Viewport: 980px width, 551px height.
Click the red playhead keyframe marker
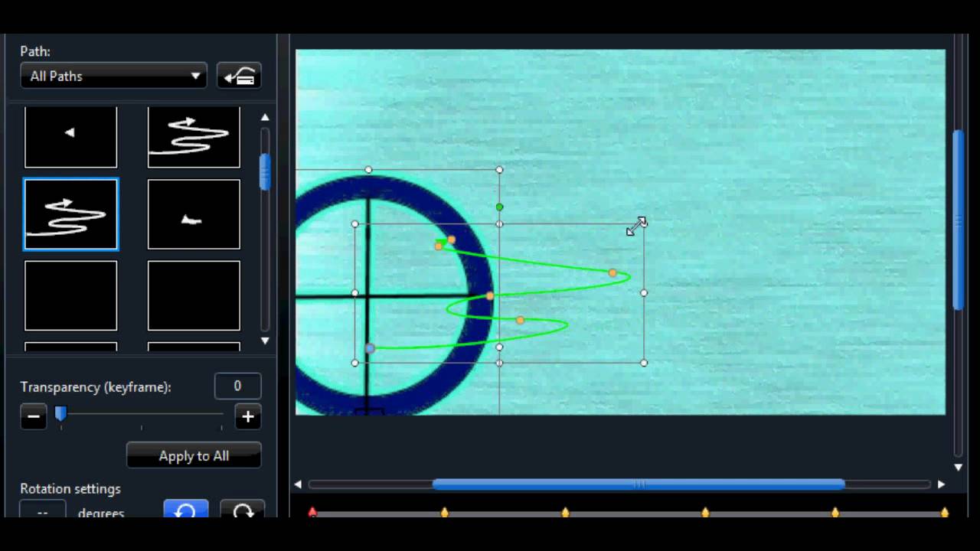(x=312, y=511)
